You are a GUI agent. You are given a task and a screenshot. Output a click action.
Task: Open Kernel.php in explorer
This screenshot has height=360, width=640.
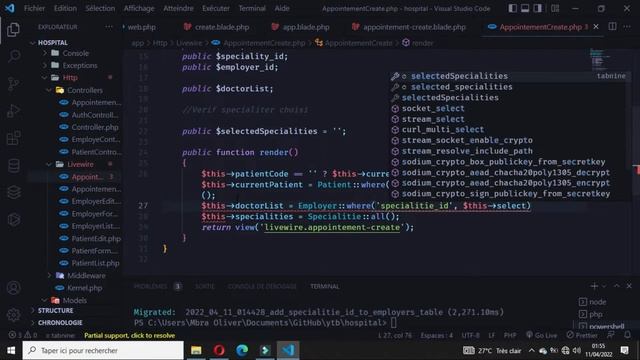point(84,288)
